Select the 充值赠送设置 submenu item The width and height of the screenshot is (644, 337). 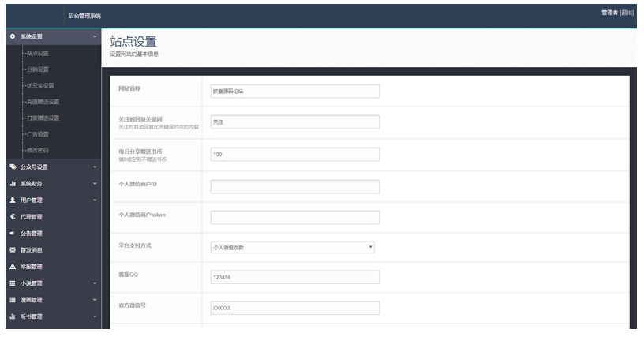click(x=43, y=102)
